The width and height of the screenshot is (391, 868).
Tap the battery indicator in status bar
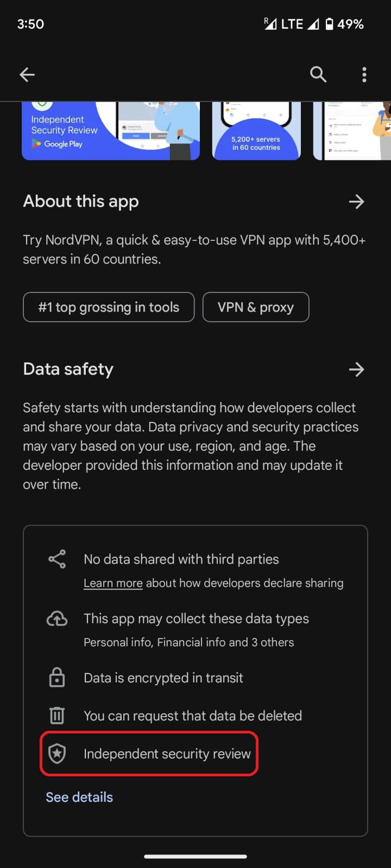tap(329, 24)
